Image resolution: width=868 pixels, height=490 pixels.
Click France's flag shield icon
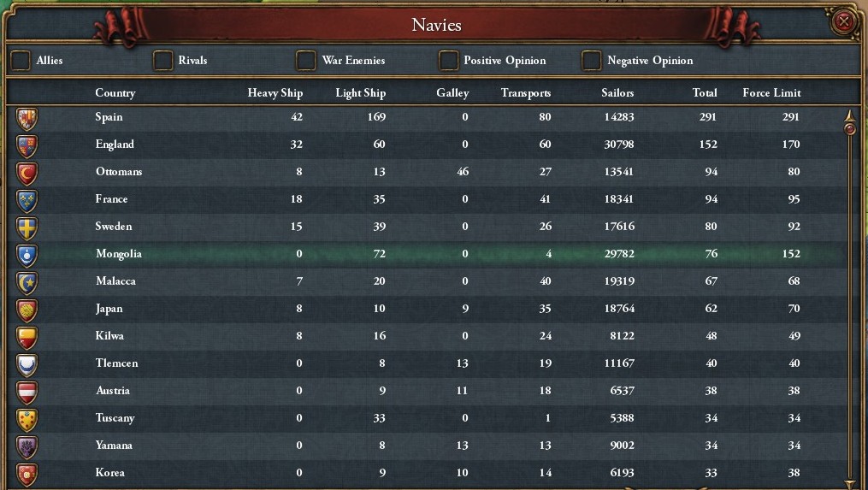[x=27, y=200]
